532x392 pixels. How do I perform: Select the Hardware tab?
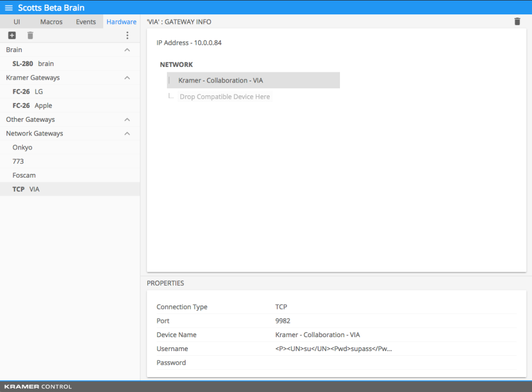(121, 22)
